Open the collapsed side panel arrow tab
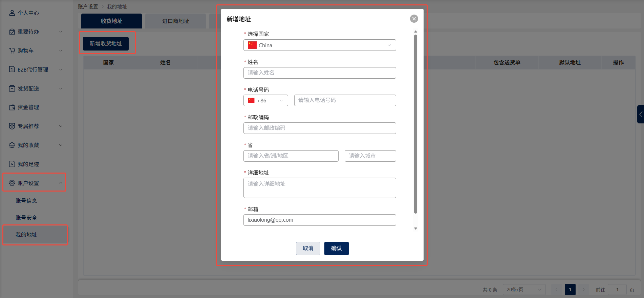 tap(640, 114)
